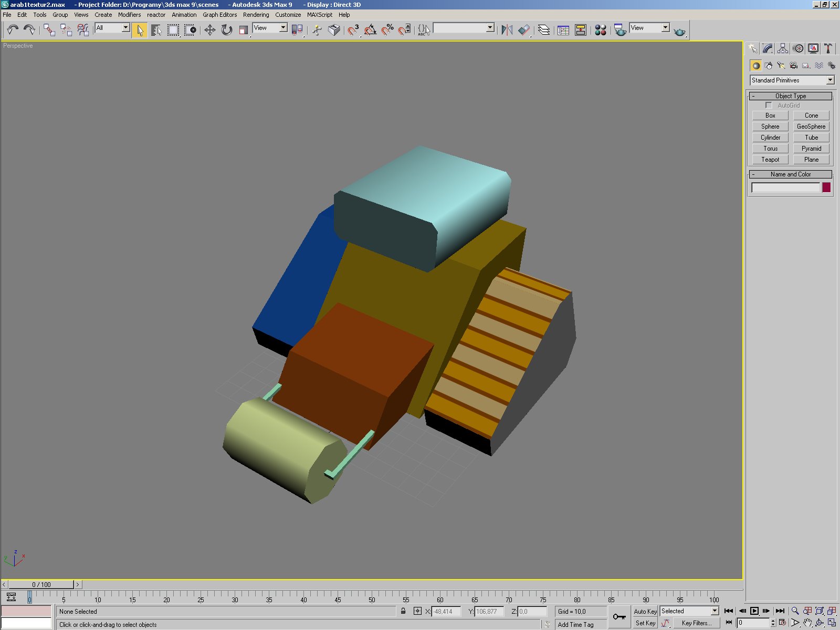Viewport: 840px width, 630px height.
Task: Pick Rectangular Selection Region tool
Action: tap(173, 30)
